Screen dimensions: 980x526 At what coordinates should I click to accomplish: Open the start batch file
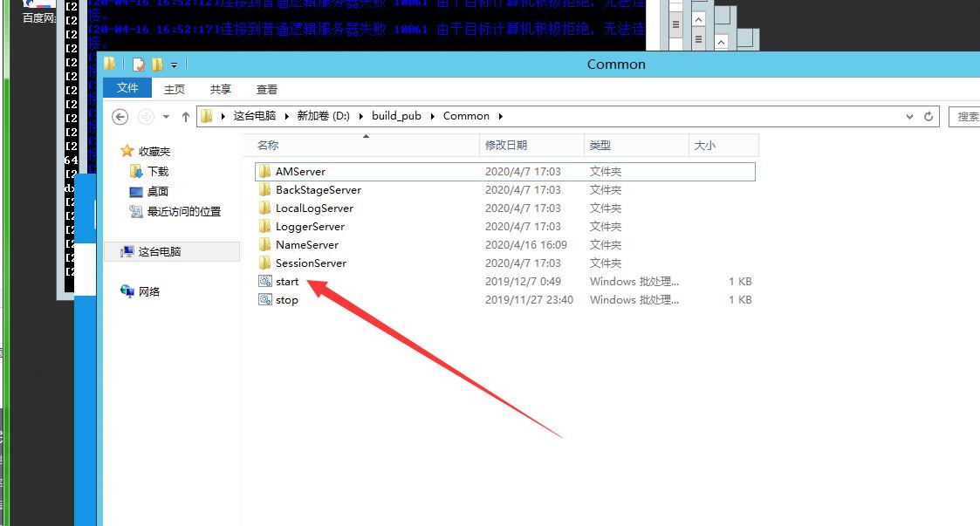(286, 282)
